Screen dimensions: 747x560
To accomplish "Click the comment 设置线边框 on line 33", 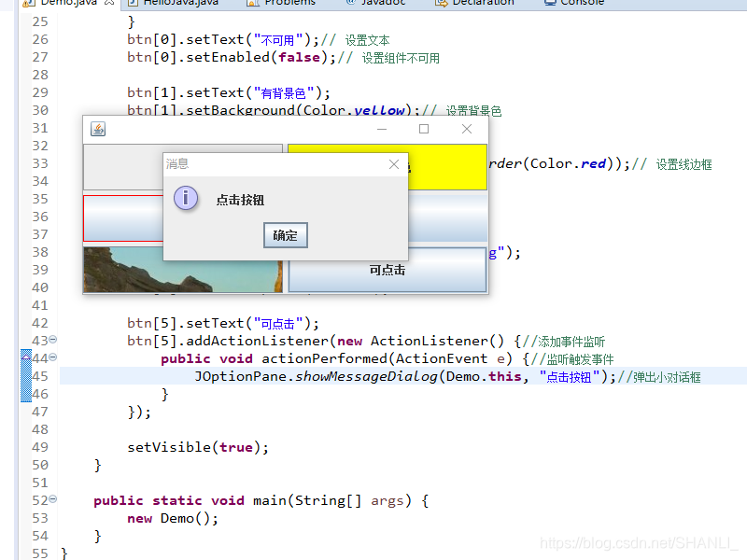I will pyautogui.click(x=684, y=165).
